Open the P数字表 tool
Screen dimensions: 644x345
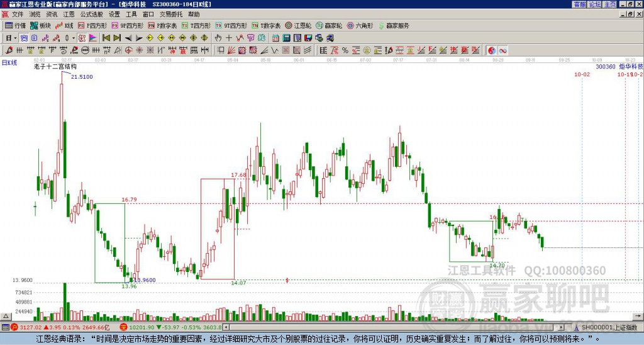point(162,25)
